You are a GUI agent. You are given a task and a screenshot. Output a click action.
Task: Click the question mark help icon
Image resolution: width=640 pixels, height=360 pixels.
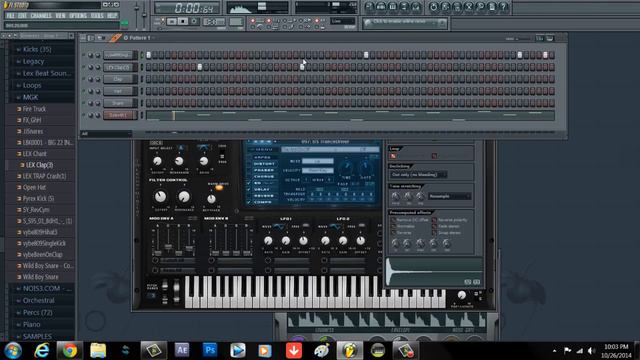(504, 7)
